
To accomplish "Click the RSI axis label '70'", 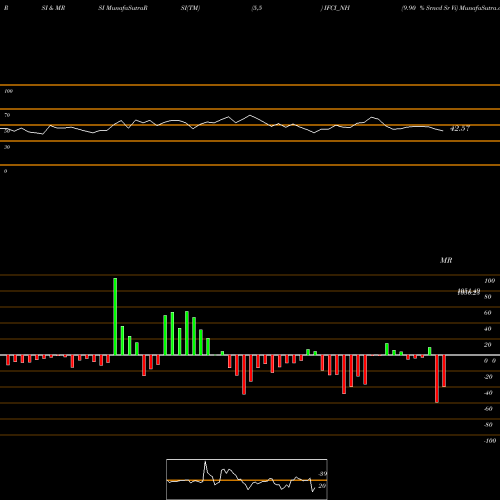I will 7,115.
